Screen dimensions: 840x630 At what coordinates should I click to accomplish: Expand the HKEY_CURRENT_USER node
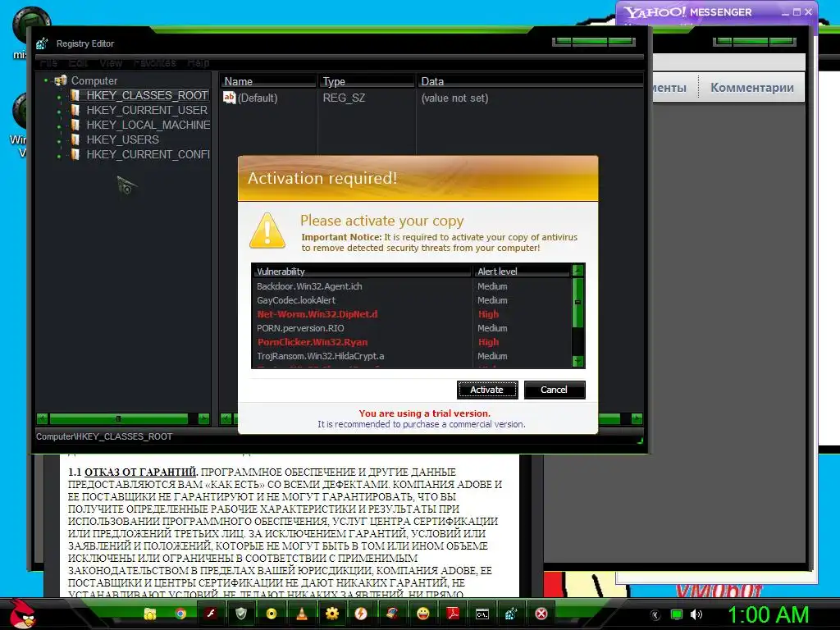pyautogui.click(x=59, y=112)
